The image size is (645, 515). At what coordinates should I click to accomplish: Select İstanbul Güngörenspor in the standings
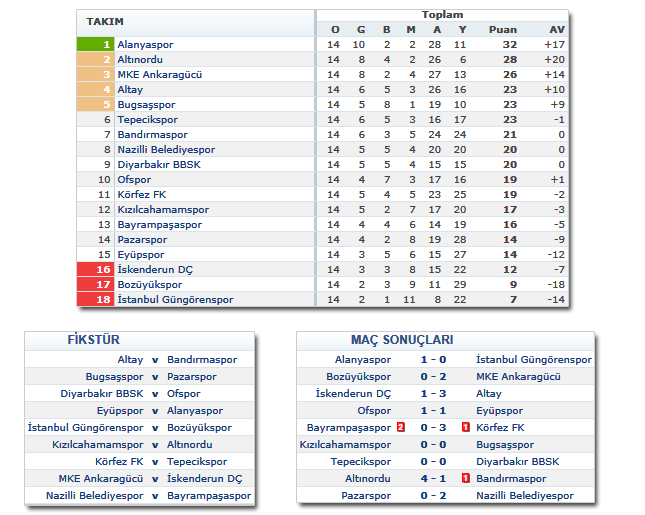pos(175,300)
